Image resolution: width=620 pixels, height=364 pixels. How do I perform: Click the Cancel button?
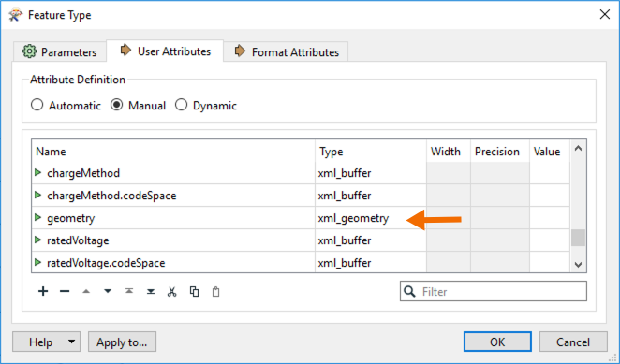click(573, 342)
